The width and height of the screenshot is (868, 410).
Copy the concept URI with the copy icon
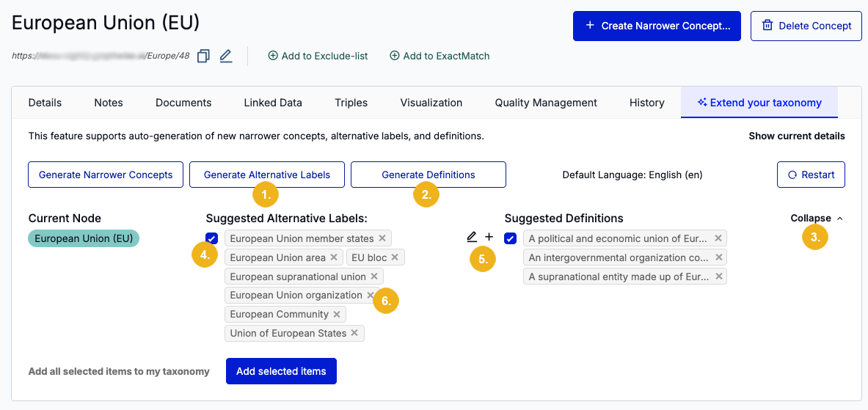pyautogui.click(x=203, y=56)
